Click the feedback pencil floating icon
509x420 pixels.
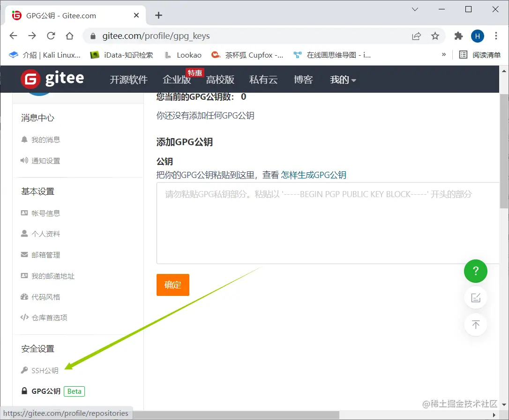(475, 297)
